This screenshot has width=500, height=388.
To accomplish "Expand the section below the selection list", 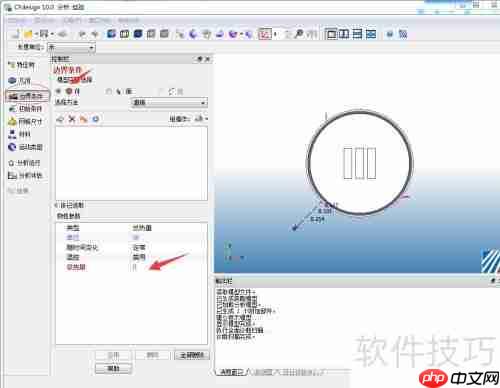I will click(x=57, y=205).
